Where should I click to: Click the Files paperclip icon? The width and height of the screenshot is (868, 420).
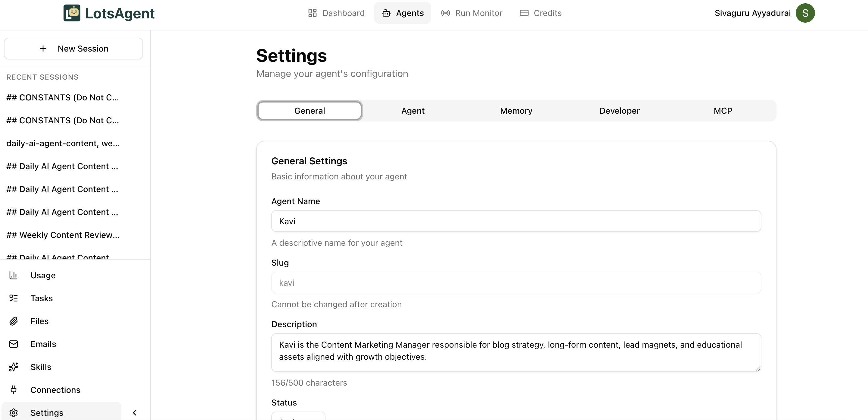tap(14, 321)
